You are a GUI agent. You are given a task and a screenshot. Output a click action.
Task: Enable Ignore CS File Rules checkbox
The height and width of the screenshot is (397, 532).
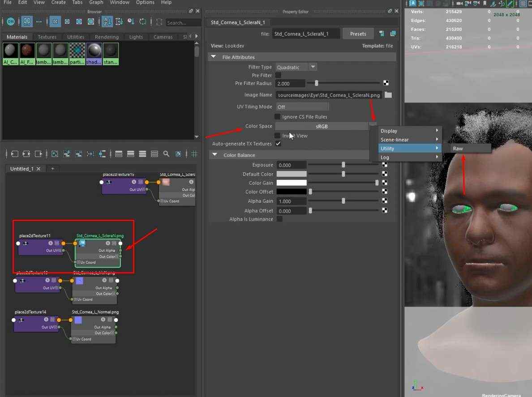click(x=278, y=117)
